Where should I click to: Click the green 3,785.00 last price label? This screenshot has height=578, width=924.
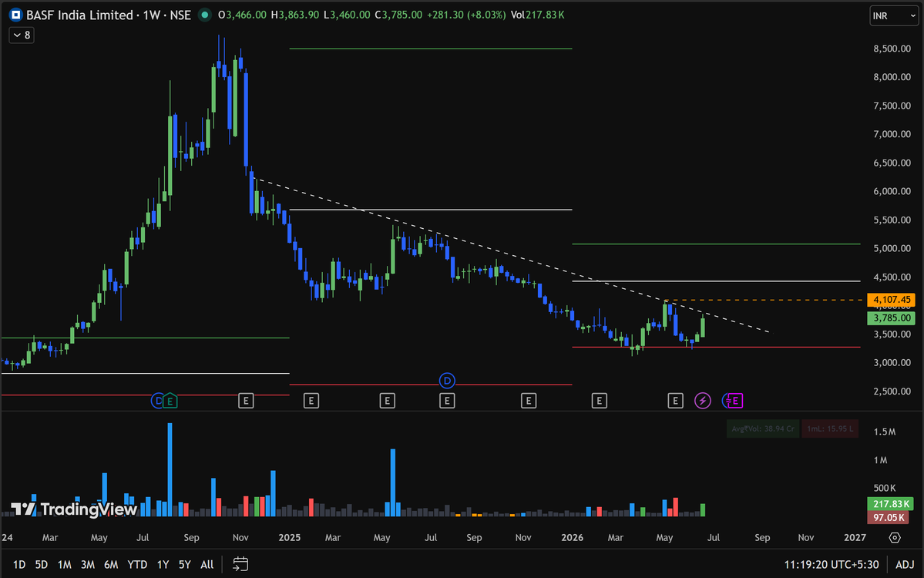click(x=891, y=318)
